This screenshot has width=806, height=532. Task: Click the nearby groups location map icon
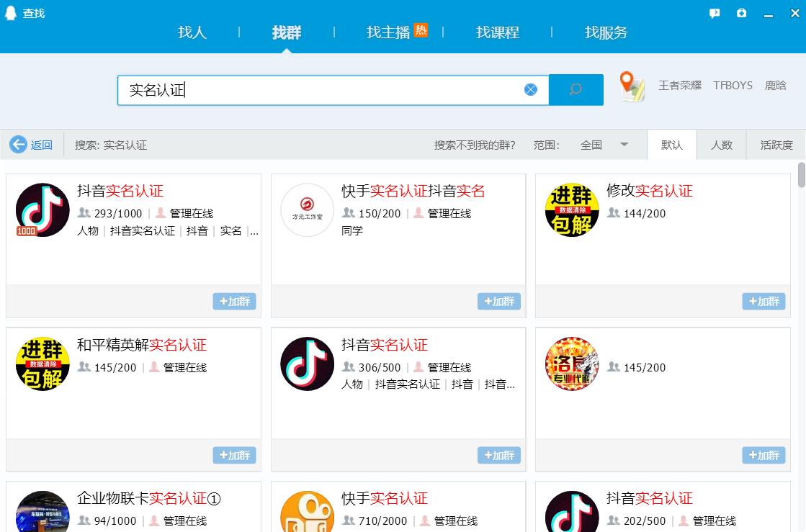pos(630,86)
